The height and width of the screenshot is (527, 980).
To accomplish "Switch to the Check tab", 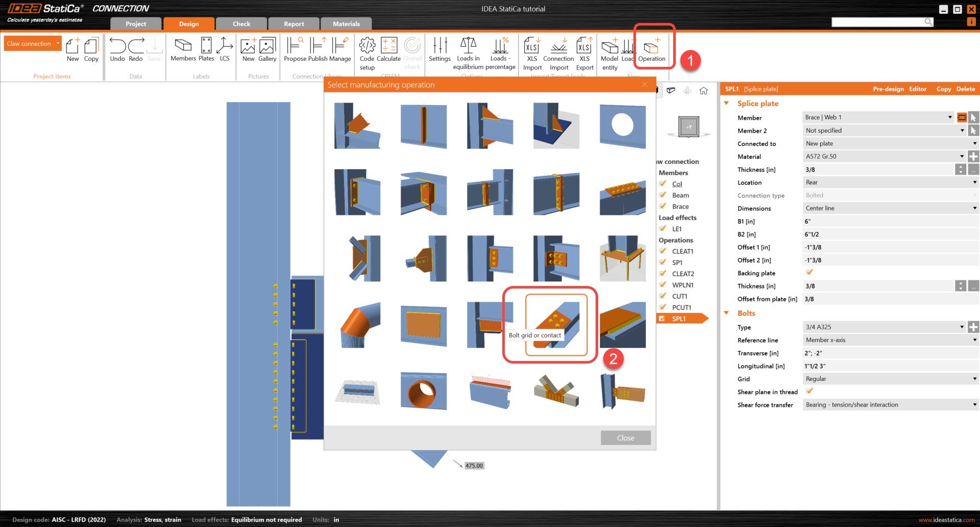I will [x=241, y=23].
